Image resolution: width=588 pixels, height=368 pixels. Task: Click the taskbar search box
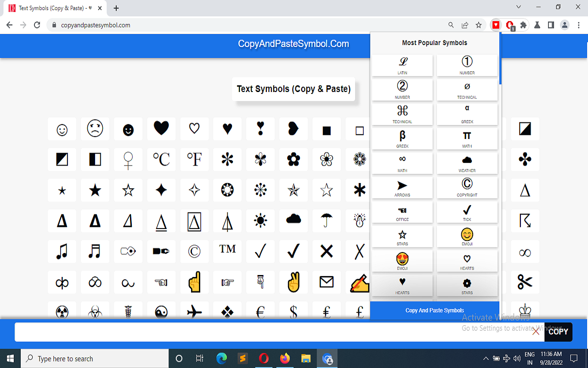[x=95, y=358]
